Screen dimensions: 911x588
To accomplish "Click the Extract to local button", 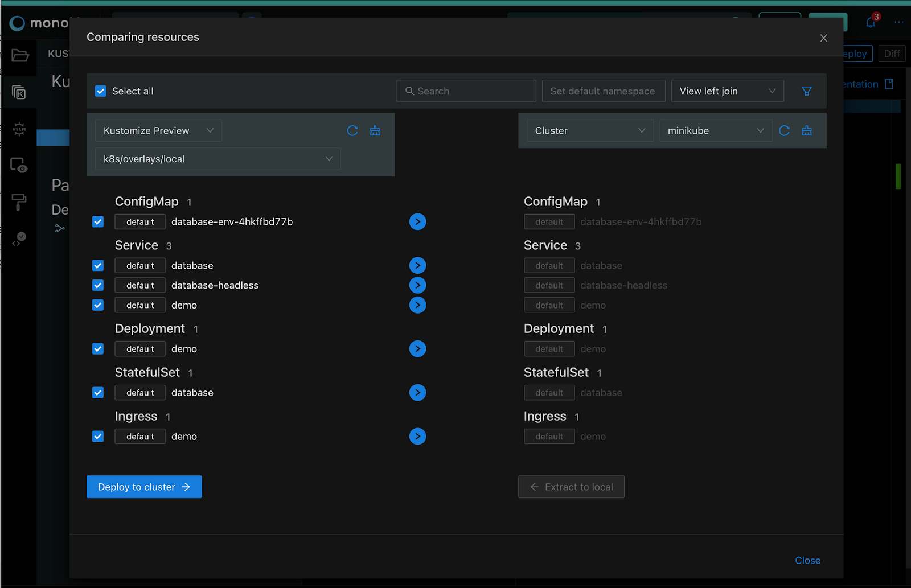I will (571, 487).
